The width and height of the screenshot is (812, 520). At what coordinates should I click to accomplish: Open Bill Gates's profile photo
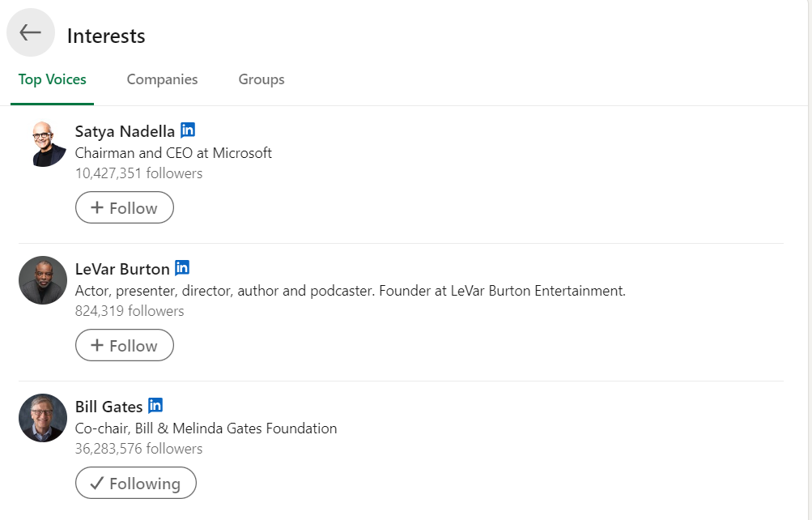click(x=43, y=418)
